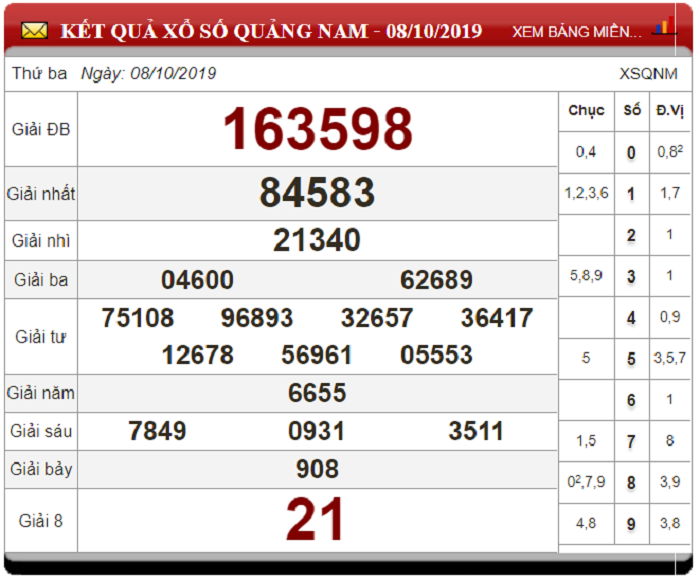Select fourth prize number 32657
This screenshot has height=581, width=700.
[x=377, y=318]
